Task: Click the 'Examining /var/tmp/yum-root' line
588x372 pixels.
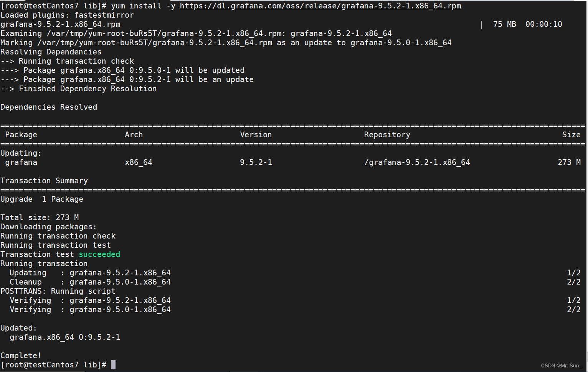Action: point(196,33)
